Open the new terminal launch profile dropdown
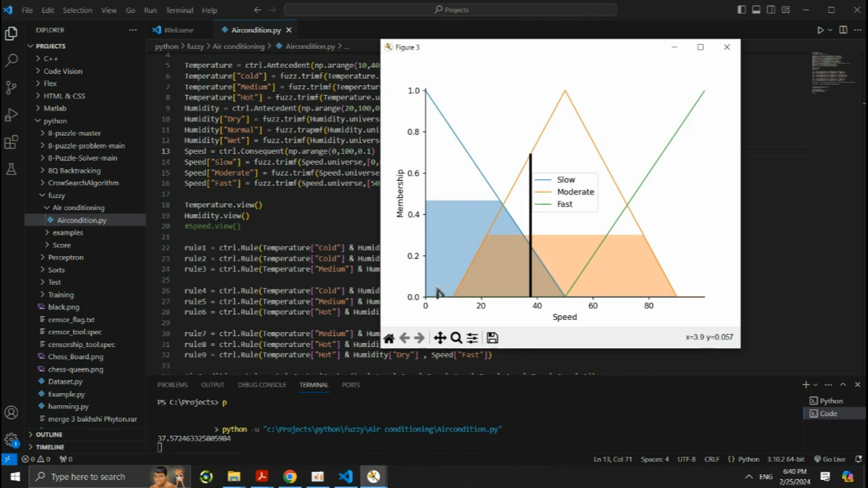This screenshot has height=488, width=868. [x=816, y=385]
